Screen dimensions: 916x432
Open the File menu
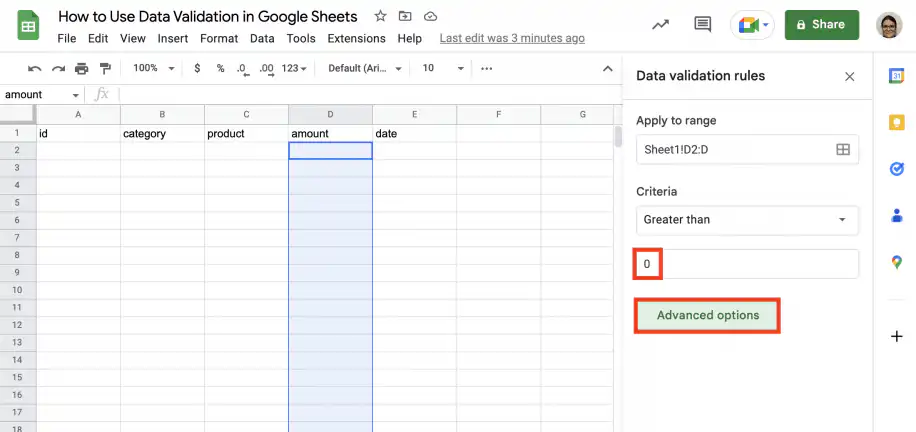(67, 39)
